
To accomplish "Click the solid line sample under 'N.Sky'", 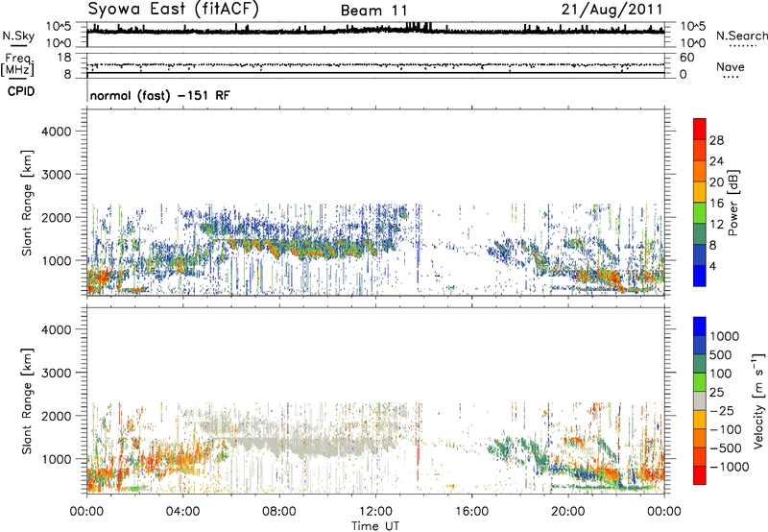I will pos(18,46).
